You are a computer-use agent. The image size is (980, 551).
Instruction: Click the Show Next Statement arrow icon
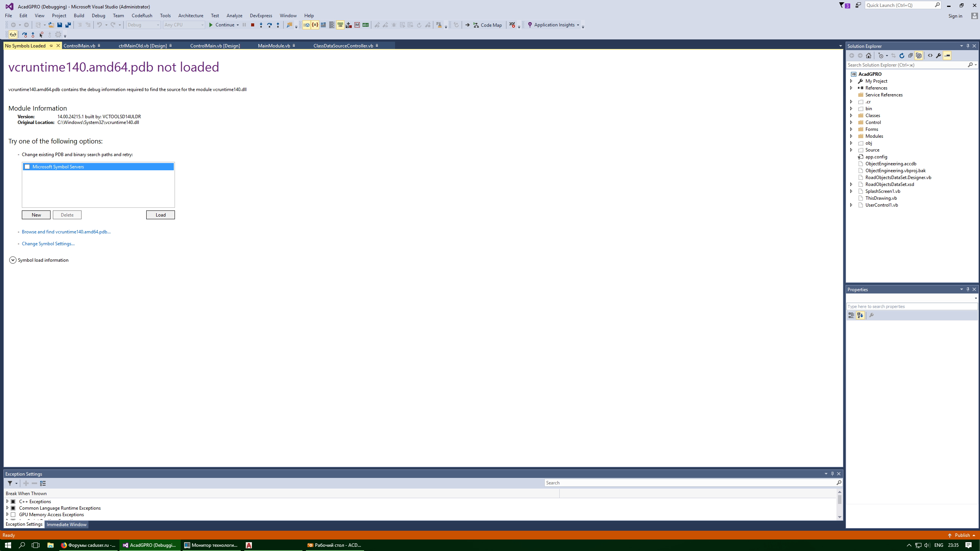(467, 25)
